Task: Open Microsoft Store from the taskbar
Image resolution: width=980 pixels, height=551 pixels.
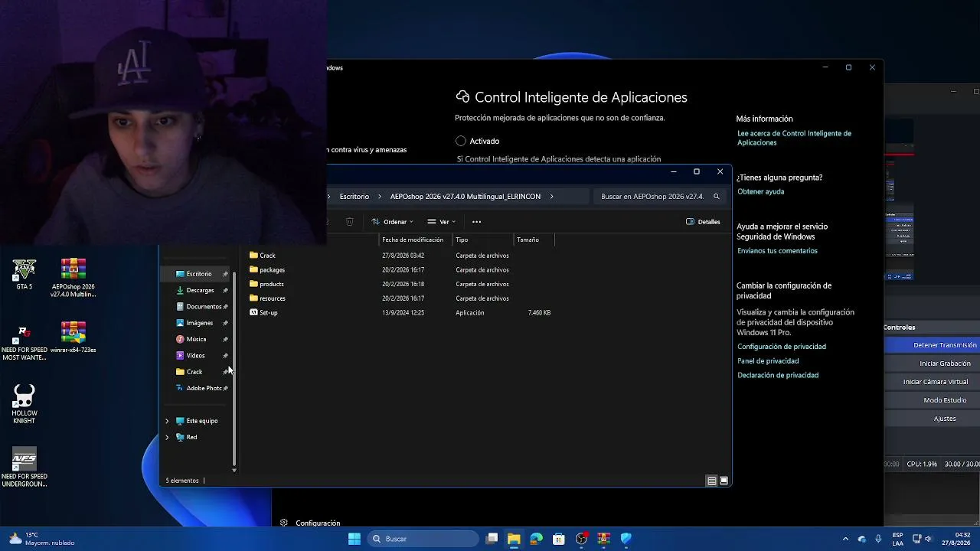Action: 559,539
